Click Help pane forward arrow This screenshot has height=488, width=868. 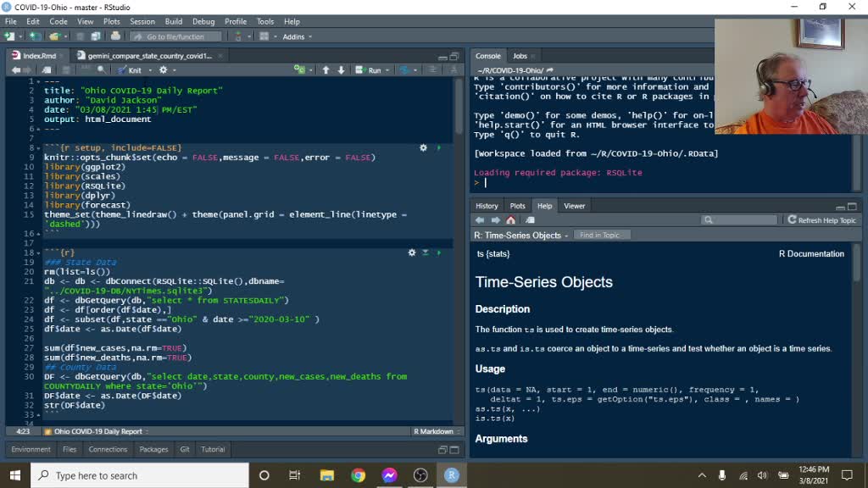[495, 220]
